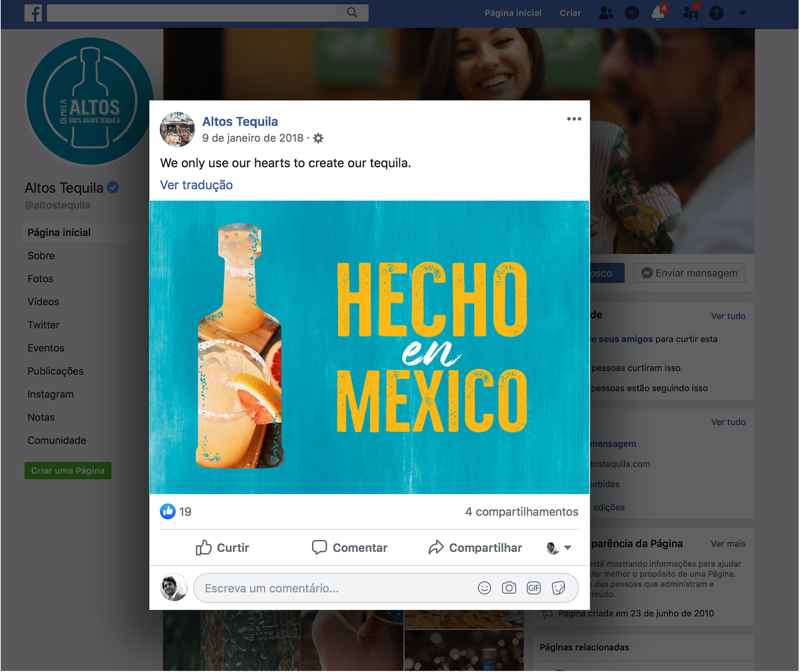Open the Hecho en Mexico post image

(x=369, y=347)
